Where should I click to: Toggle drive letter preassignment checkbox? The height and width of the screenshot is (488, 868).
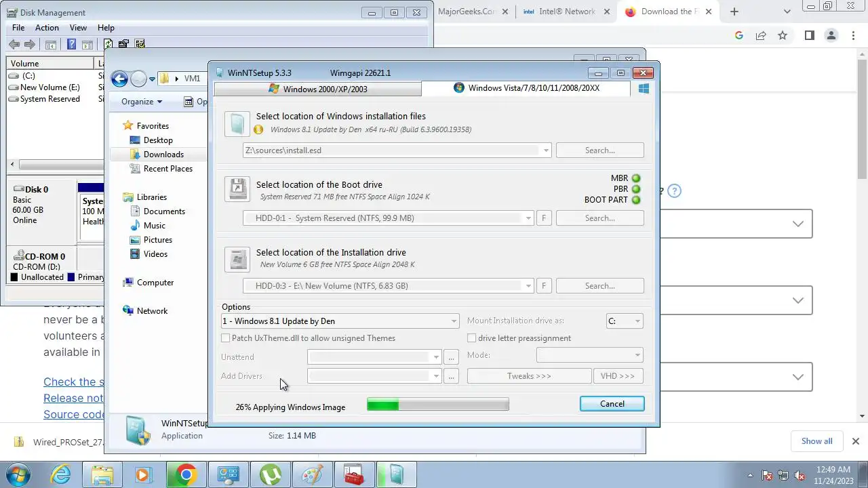(472, 338)
